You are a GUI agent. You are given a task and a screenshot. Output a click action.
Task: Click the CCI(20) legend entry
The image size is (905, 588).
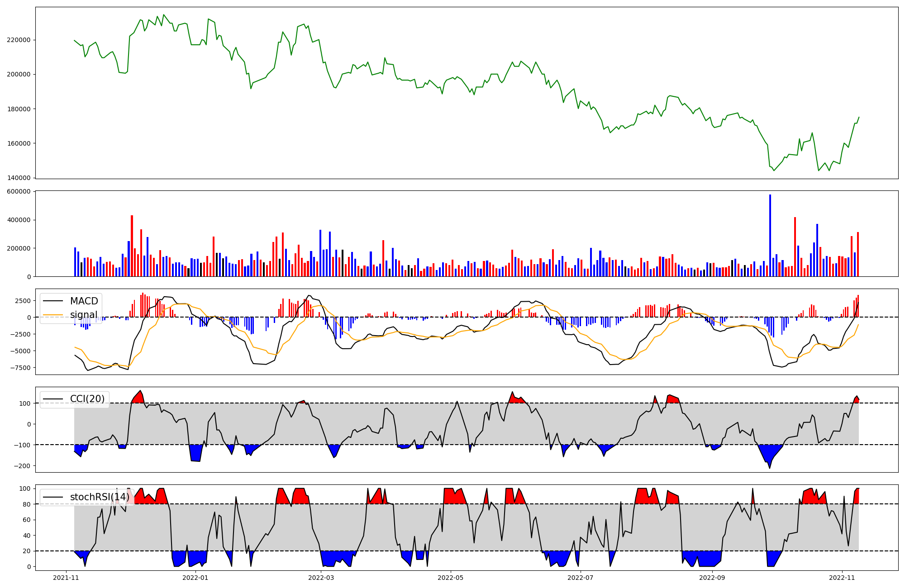[x=87, y=399]
